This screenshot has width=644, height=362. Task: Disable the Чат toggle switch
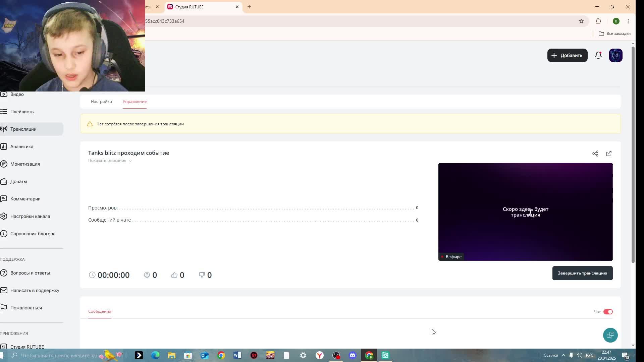[x=608, y=312]
